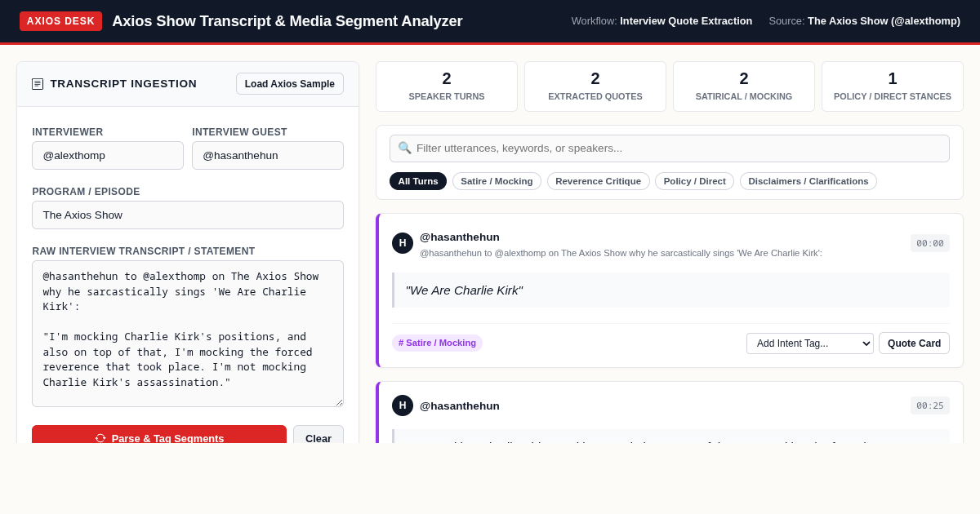Click the AXIOS DESK logo badge
The width and height of the screenshot is (980, 514).
pyautogui.click(x=60, y=21)
